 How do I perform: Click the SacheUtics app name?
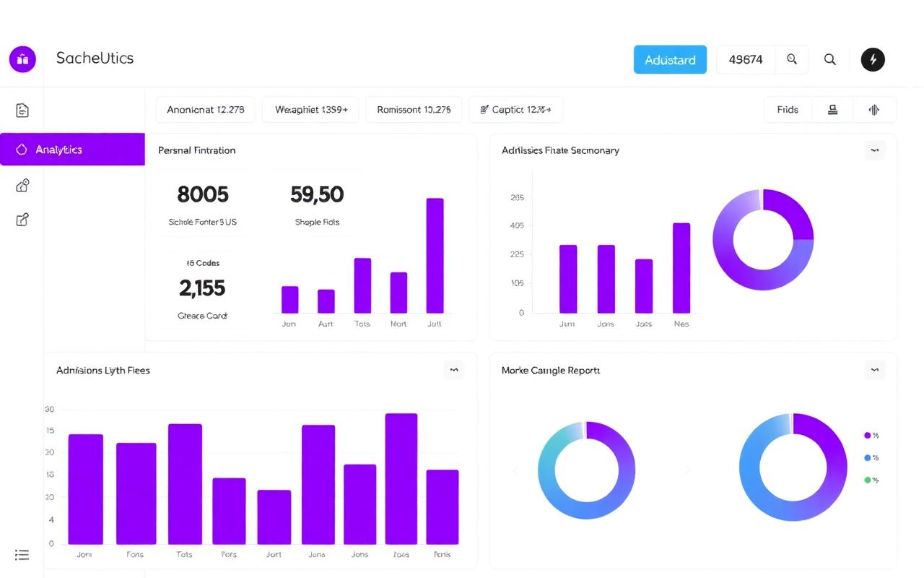95,59
